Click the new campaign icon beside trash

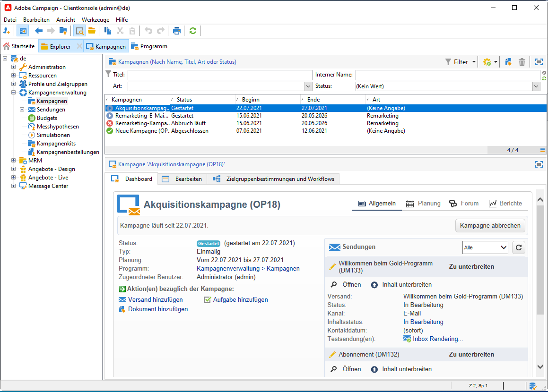click(508, 62)
